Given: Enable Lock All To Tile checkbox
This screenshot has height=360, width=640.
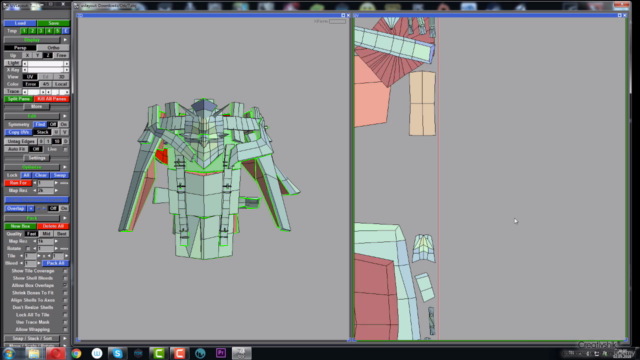Looking at the screenshot, I should tap(65, 315).
